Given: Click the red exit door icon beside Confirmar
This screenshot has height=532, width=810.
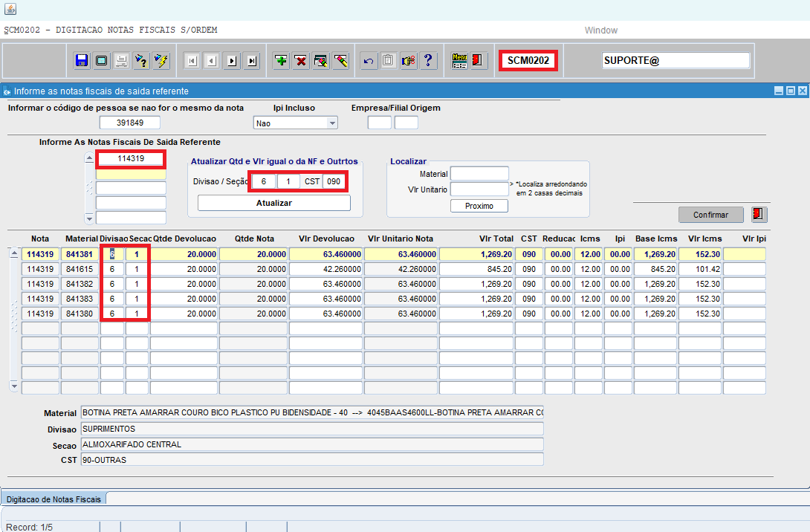Looking at the screenshot, I should pyautogui.click(x=759, y=214).
